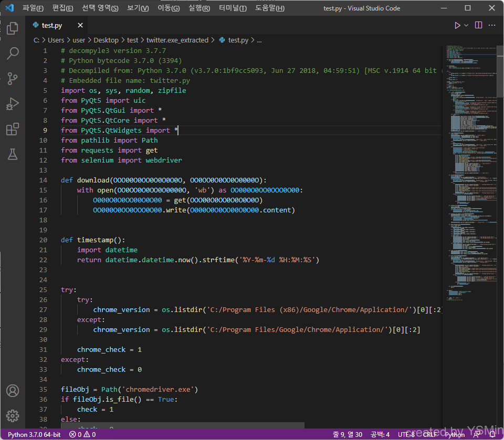This screenshot has width=504, height=440.
Task: Open the 터미널(T) menu
Action: pyautogui.click(x=233, y=8)
